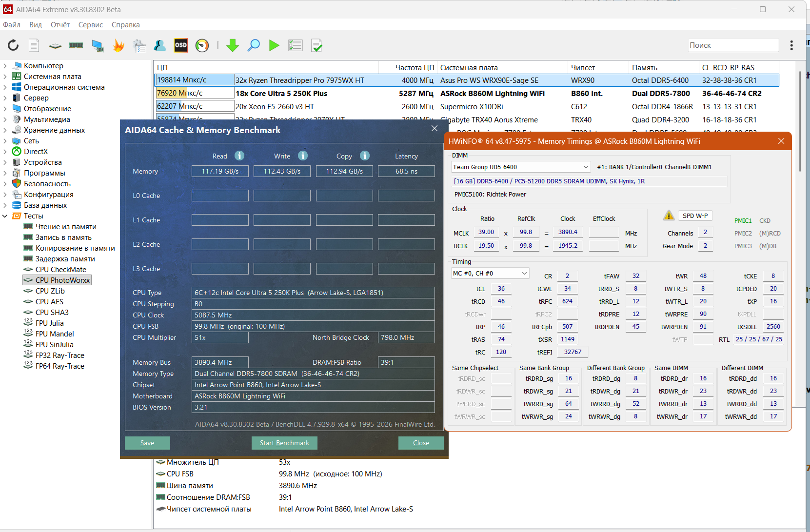
Task: Open the Отчёт menu
Action: tap(60, 25)
